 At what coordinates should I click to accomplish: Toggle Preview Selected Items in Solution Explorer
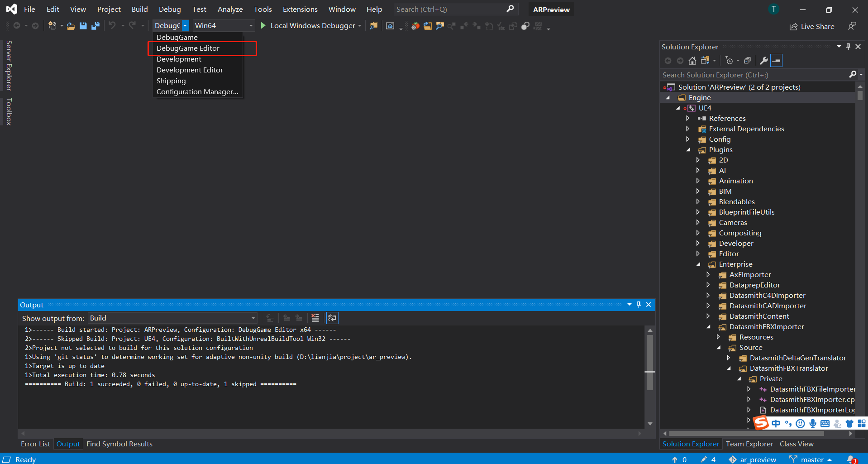tap(776, 60)
